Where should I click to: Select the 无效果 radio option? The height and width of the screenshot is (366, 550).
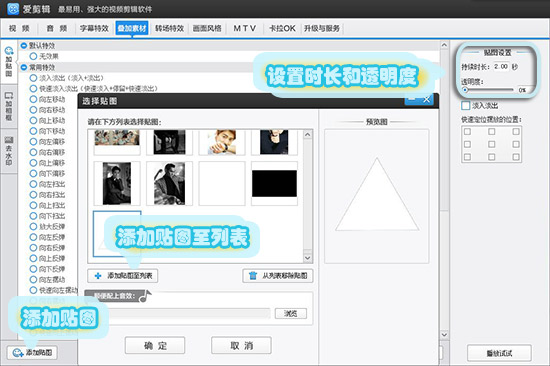[33, 56]
